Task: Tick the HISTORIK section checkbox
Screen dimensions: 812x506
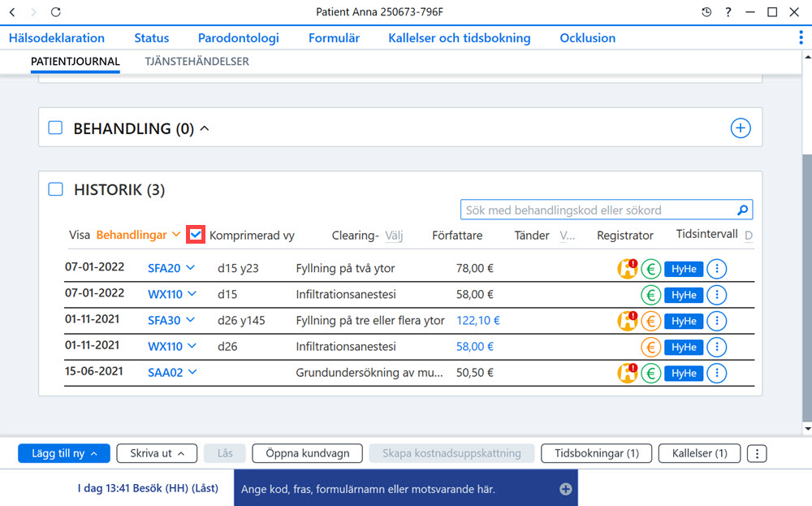Action: tap(55, 189)
